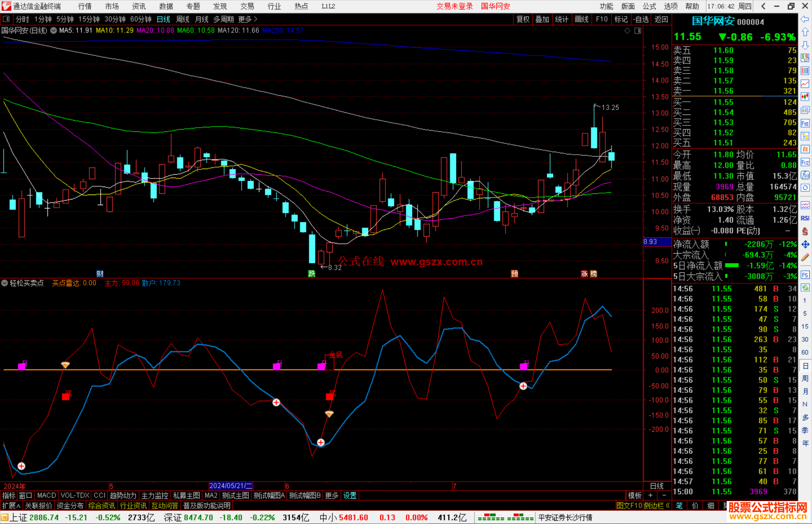This screenshot has width=812, height=524.
Task: Open the 公式 menu in top bar
Action: [x=649, y=6]
